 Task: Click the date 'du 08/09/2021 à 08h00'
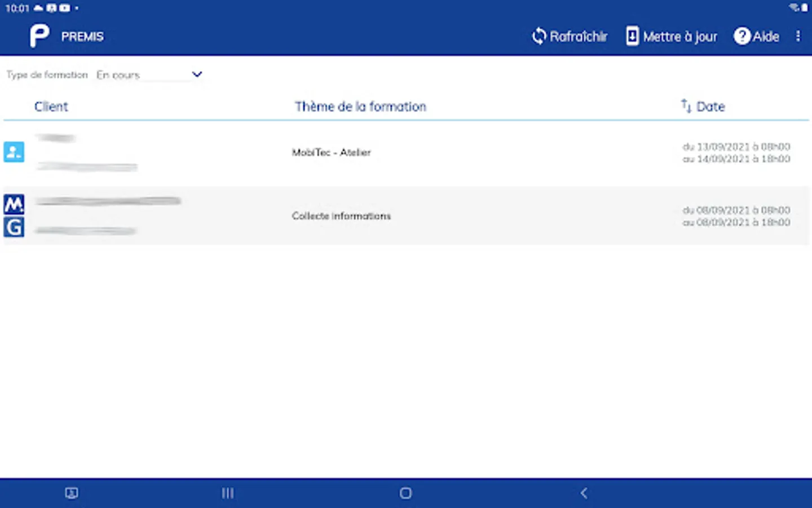(736, 209)
